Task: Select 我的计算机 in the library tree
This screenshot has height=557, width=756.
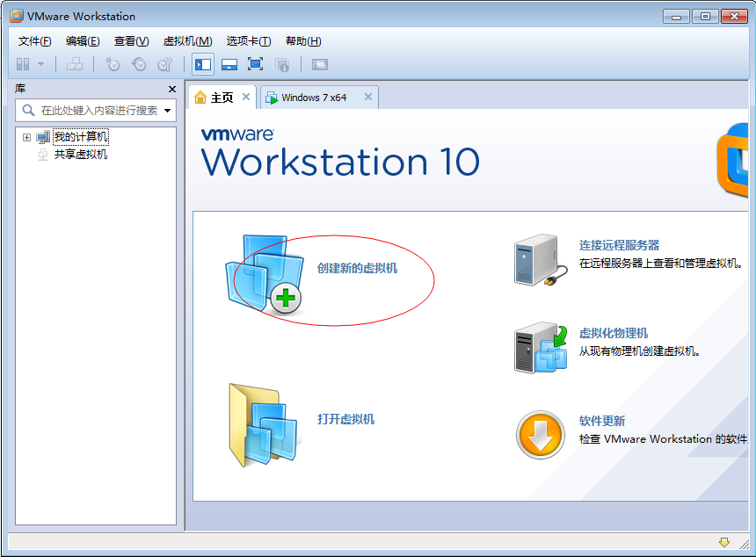Action: [x=81, y=137]
